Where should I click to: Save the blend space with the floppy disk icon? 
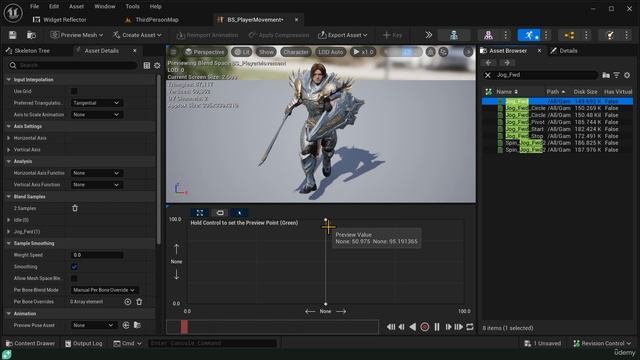click(12, 35)
